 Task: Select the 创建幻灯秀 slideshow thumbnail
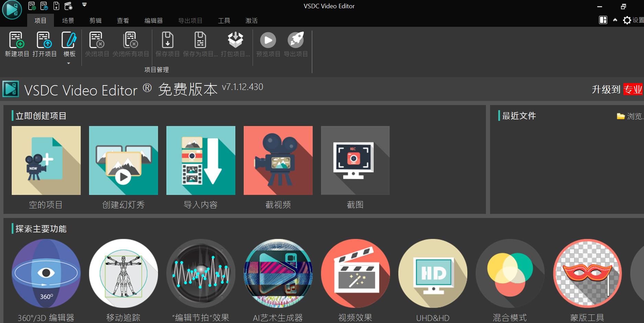pos(123,160)
